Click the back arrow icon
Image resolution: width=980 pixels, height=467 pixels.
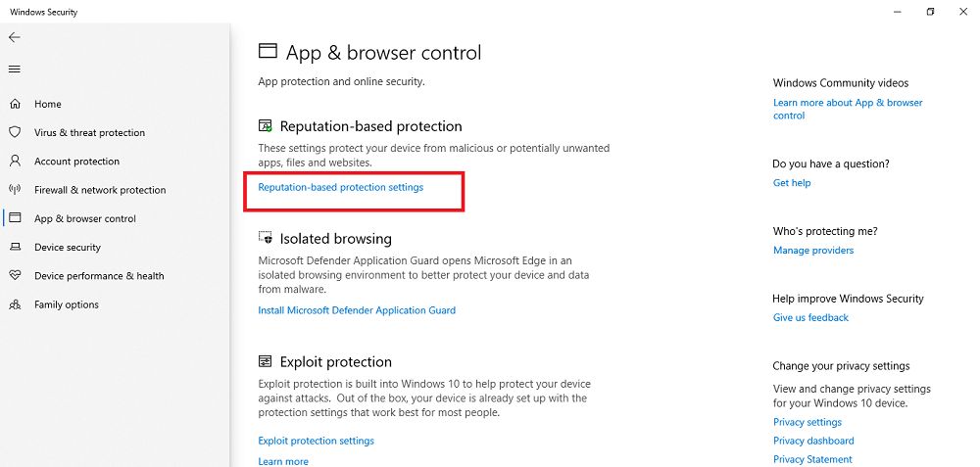click(x=14, y=37)
